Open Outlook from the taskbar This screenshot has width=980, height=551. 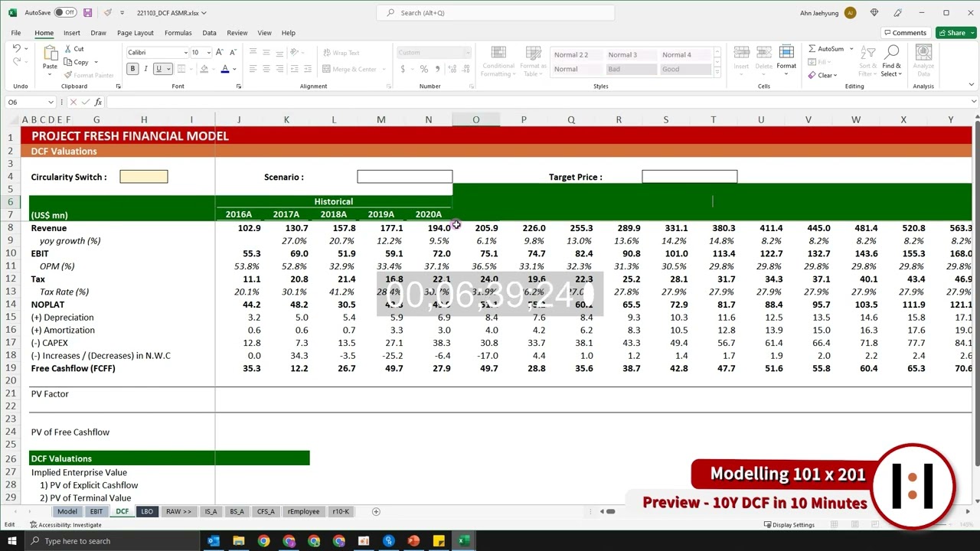click(214, 541)
